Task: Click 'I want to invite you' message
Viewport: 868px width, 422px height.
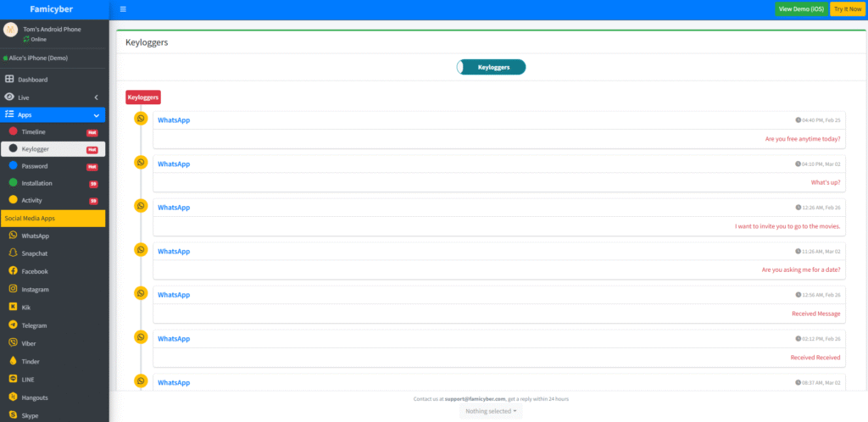Action: point(787,226)
